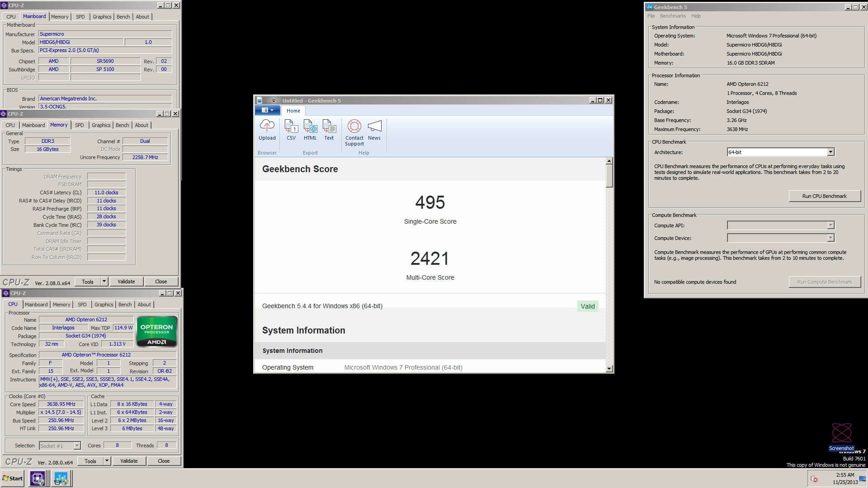Viewport: 868px width, 488px height.
Task: Open Tools dropdown arrow in Memory CPU-Z window
Action: pyautogui.click(x=104, y=282)
